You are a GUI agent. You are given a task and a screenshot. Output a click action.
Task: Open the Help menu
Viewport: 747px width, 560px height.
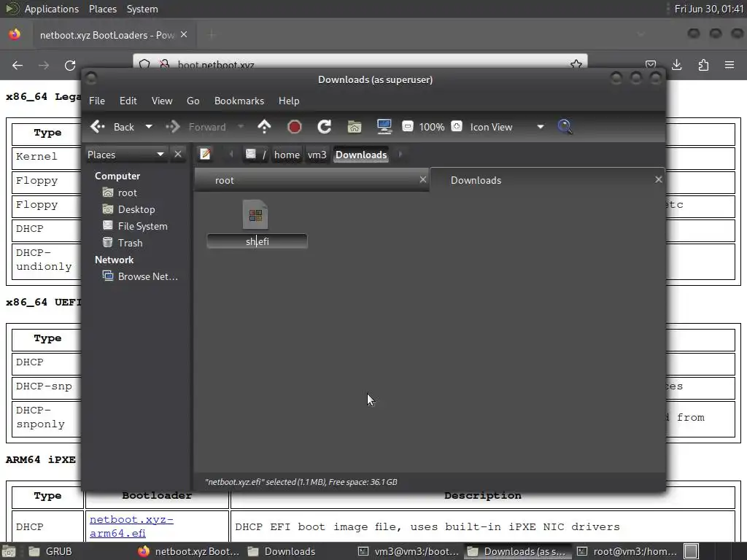point(289,101)
